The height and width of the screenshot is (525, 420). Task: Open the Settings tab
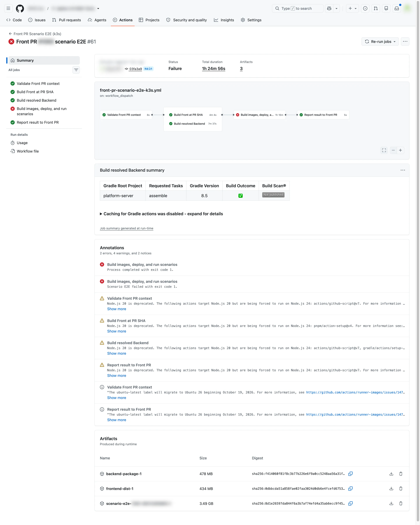point(251,20)
